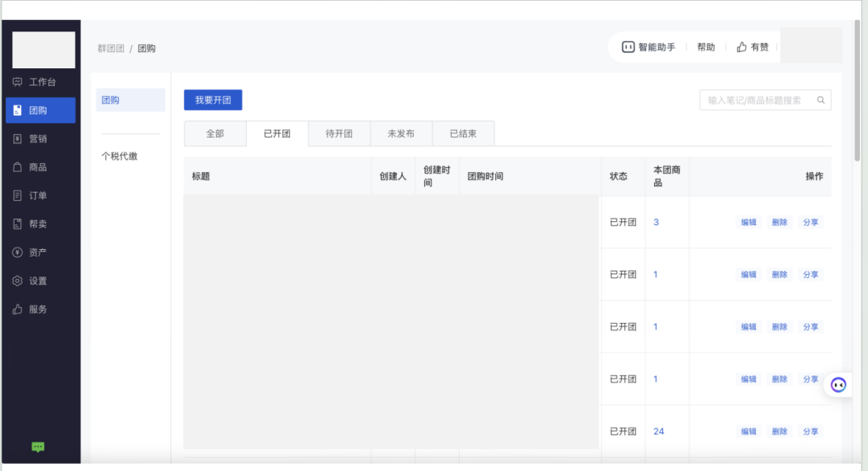This screenshot has width=868, height=471.
Task: Open the 智能助手 robot icon
Action: click(x=628, y=47)
